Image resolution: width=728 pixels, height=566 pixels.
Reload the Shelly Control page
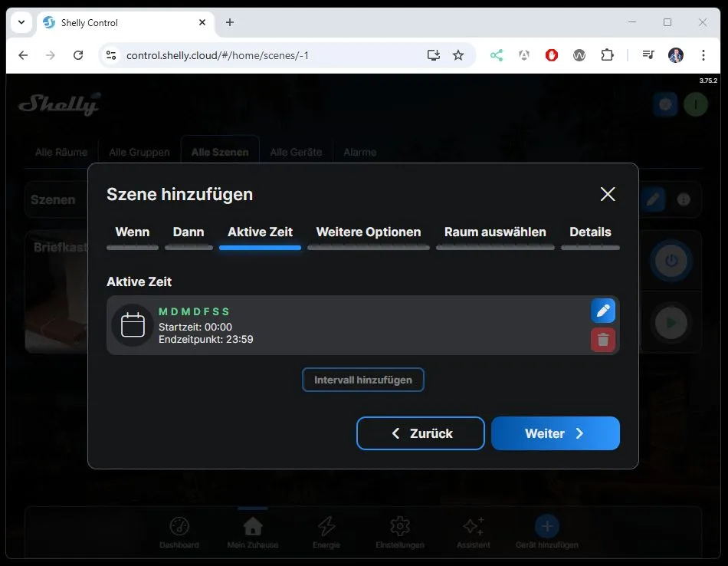(x=78, y=55)
